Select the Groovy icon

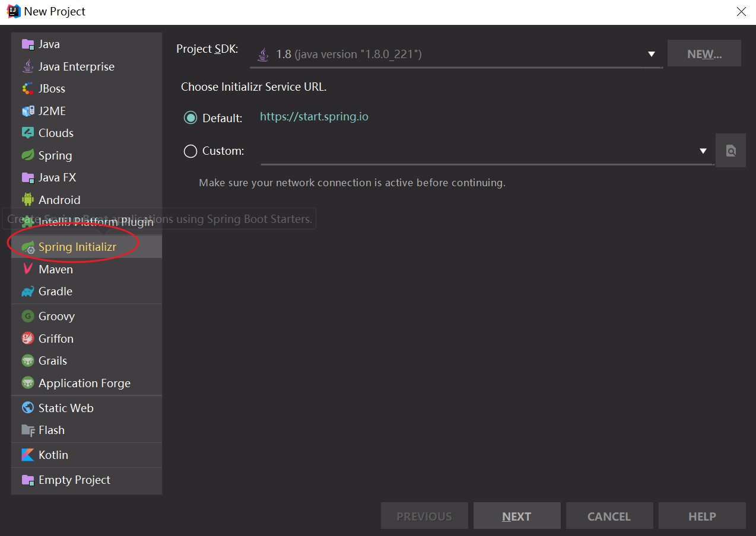coord(28,317)
